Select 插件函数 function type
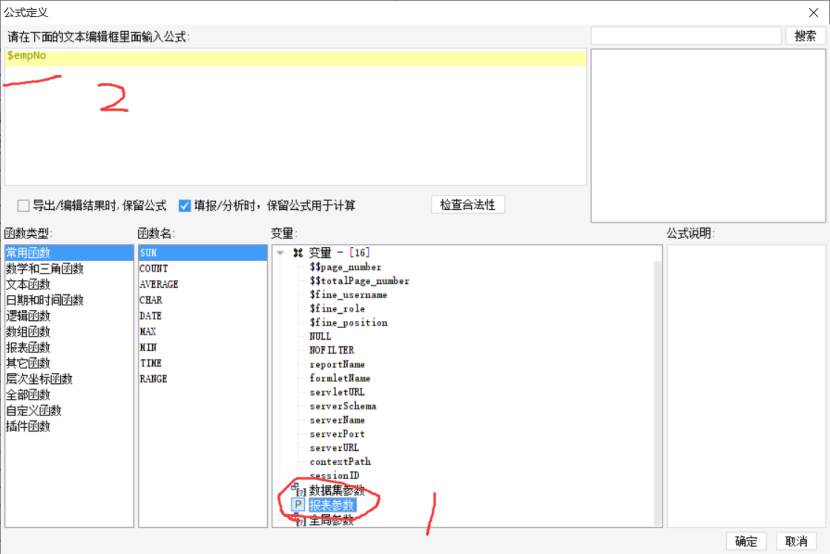Image resolution: width=830 pixels, height=554 pixels. [69, 426]
